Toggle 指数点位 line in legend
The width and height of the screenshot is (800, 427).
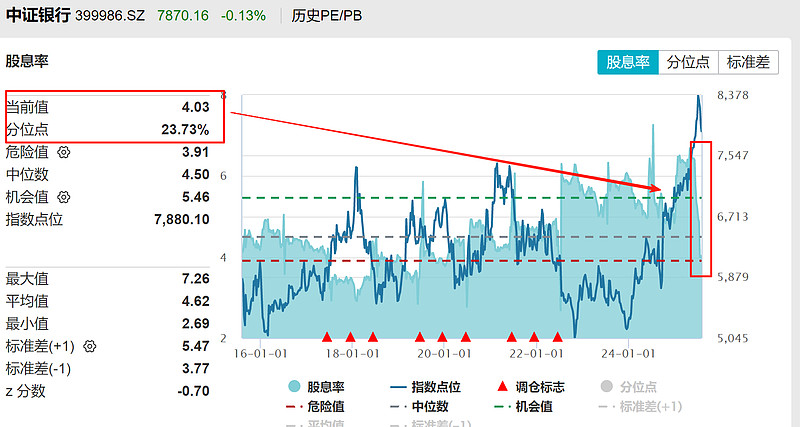426,387
